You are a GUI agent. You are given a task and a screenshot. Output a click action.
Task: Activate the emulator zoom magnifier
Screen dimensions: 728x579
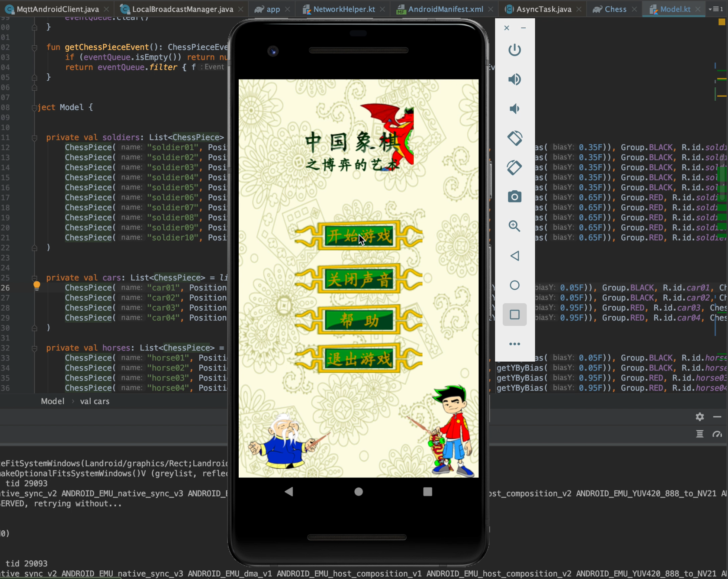pyautogui.click(x=515, y=226)
